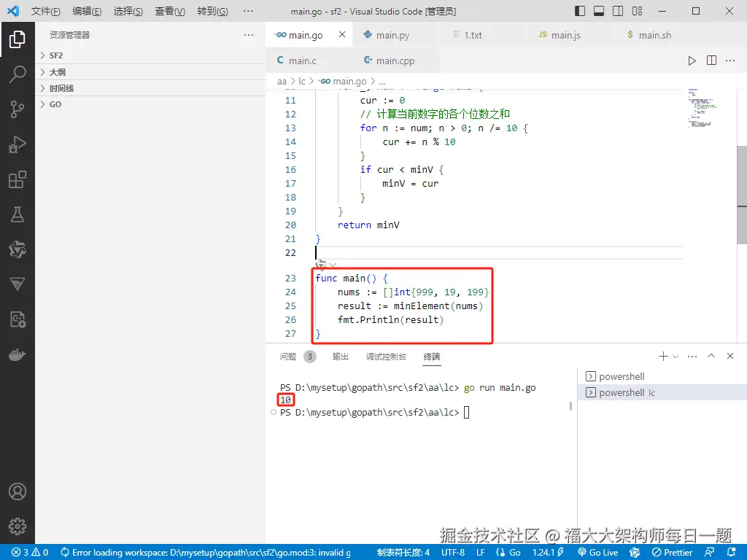Change LF end of line sequence
This screenshot has width=747, height=560.
(x=480, y=553)
